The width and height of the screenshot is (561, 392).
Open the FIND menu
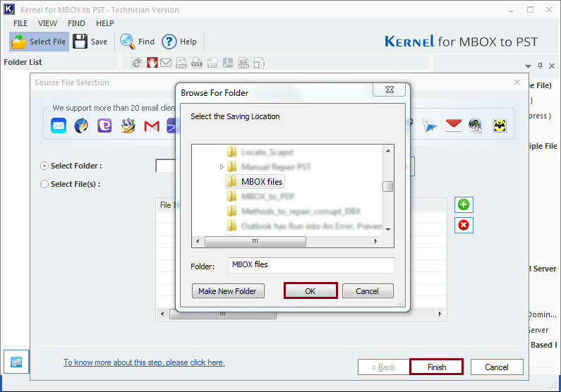tap(77, 23)
